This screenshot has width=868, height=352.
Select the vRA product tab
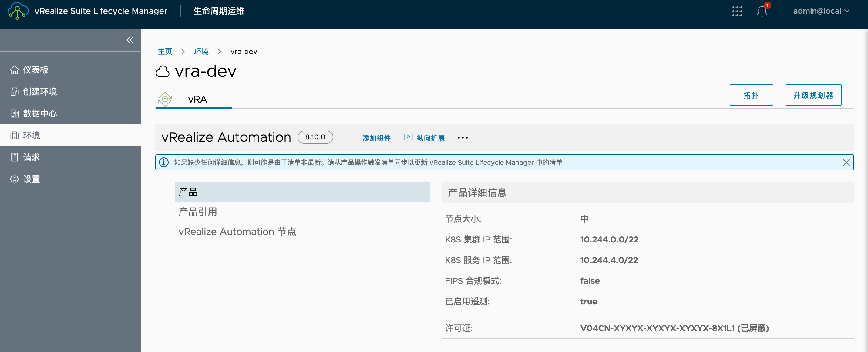coord(194,100)
